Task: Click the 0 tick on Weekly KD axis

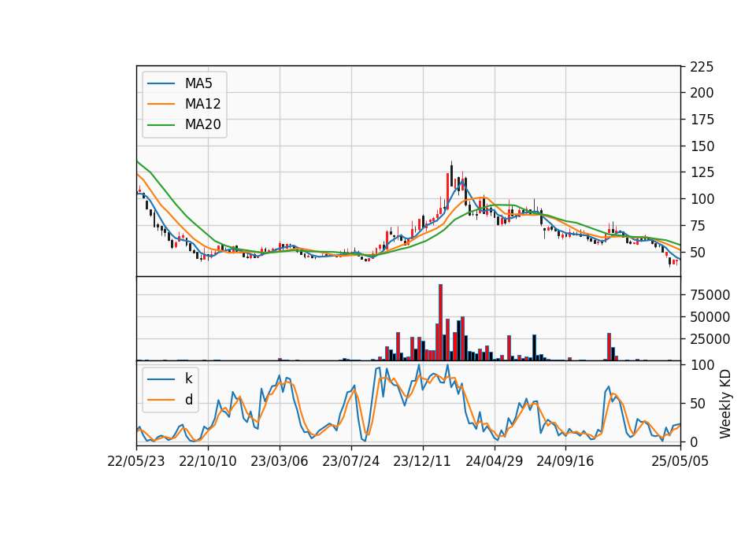Action: coord(694,441)
